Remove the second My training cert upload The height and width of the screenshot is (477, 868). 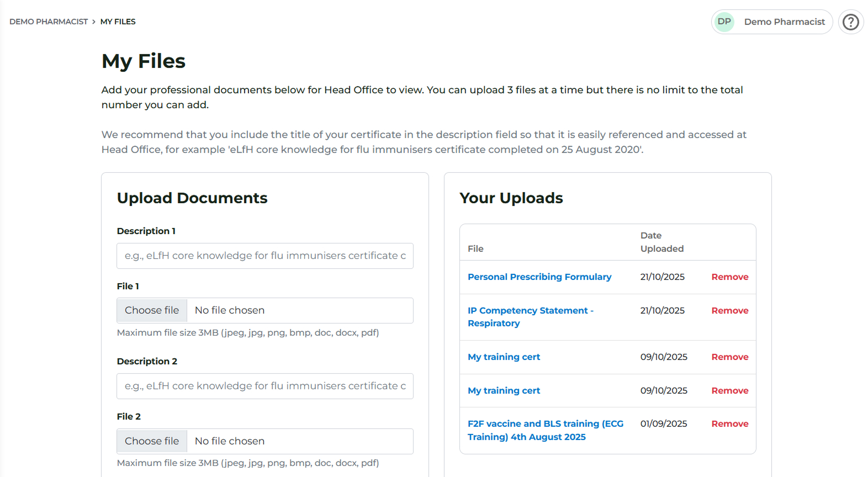729,390
